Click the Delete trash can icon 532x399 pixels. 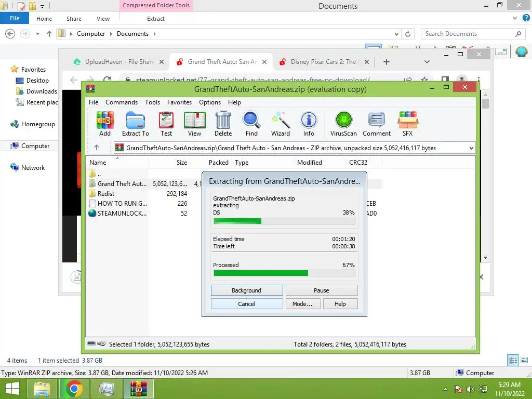point(223,124)
